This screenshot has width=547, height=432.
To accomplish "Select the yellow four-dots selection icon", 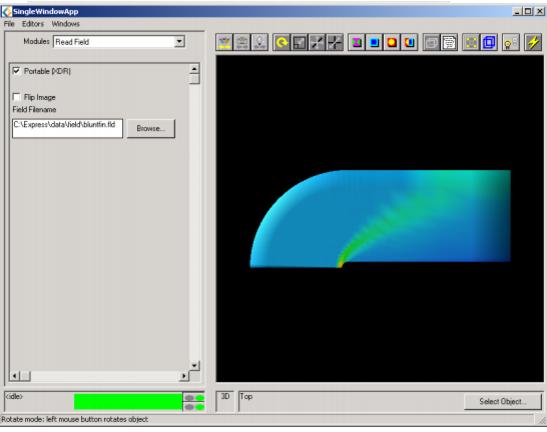I will pos(471,43).
